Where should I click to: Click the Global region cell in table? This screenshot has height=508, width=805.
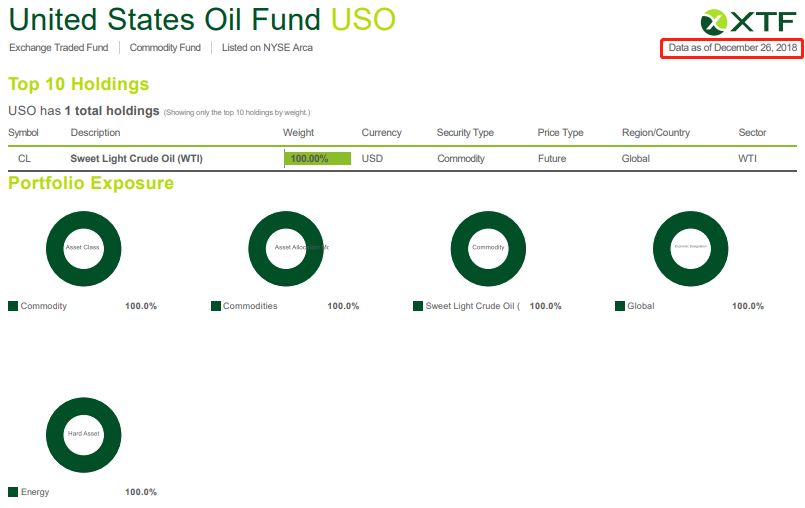tap(636, 159)
